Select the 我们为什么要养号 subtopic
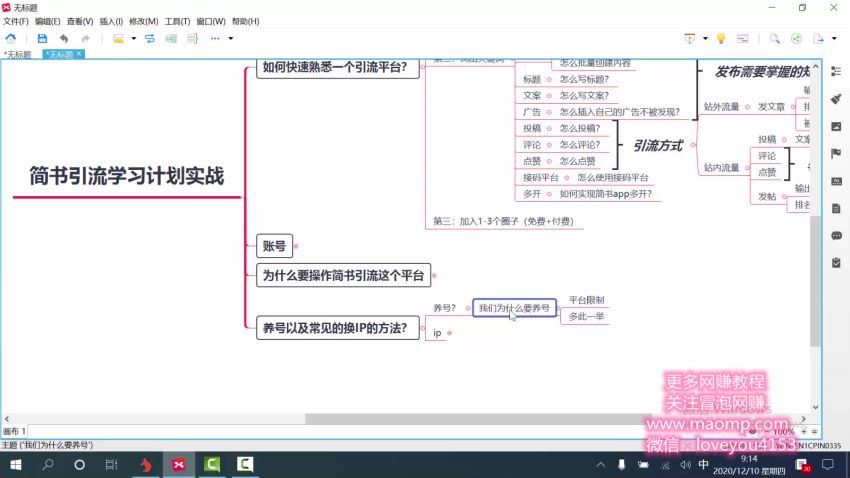850x478 pixels. tap(514, 308)
